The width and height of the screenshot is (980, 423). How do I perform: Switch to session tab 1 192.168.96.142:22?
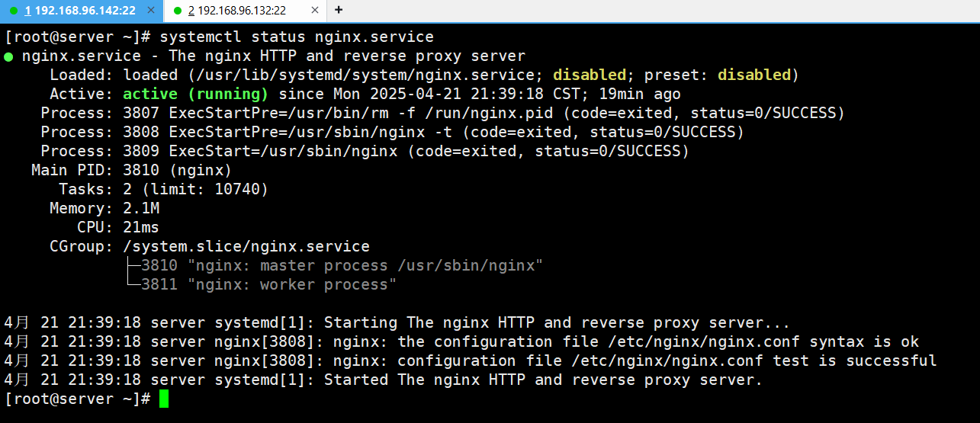pos(82,11)
